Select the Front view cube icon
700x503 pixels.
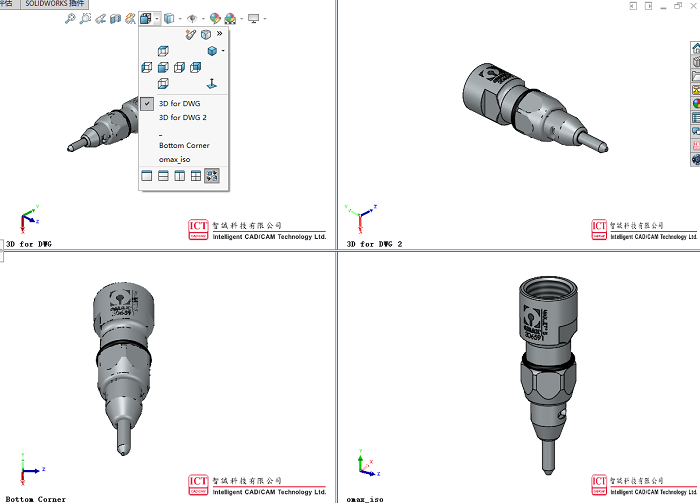[163, 67]
